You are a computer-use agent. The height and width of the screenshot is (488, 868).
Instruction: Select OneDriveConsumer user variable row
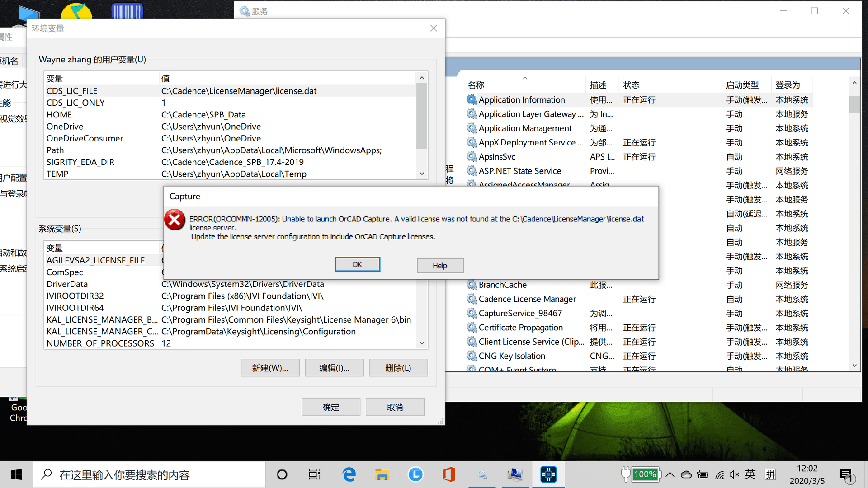click(x=230, y=138)
